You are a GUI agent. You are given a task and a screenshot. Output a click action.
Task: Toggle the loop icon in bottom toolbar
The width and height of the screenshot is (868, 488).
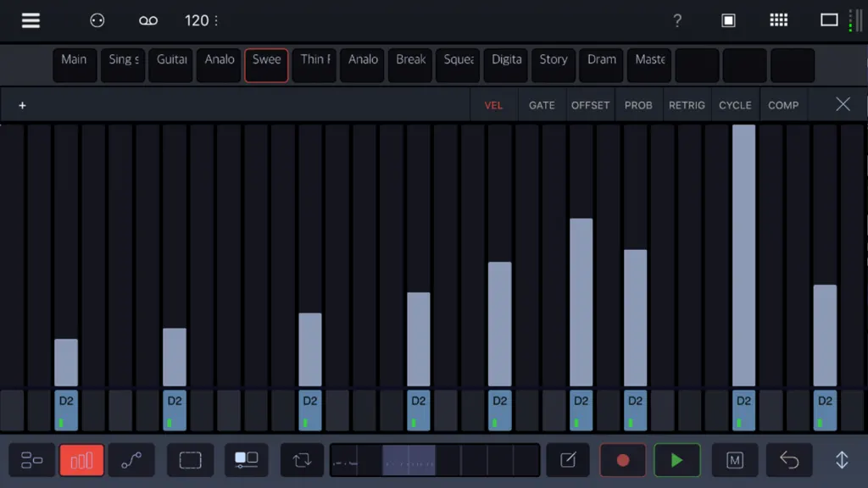(x=303, y=460)
